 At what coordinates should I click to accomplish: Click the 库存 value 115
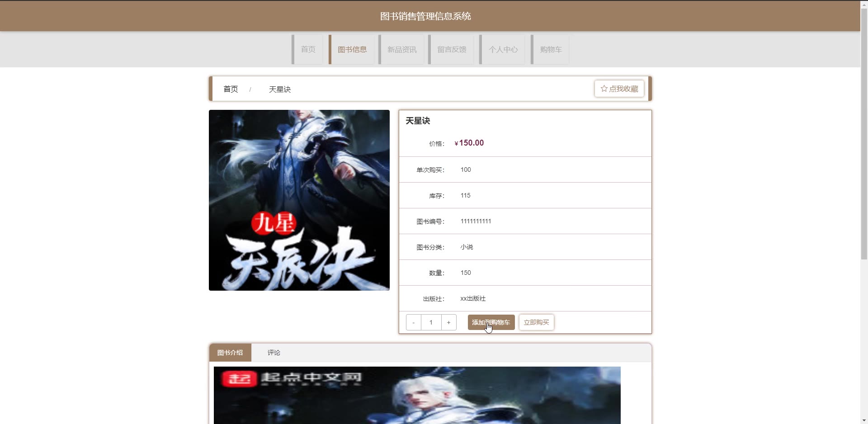click(465, 195)
